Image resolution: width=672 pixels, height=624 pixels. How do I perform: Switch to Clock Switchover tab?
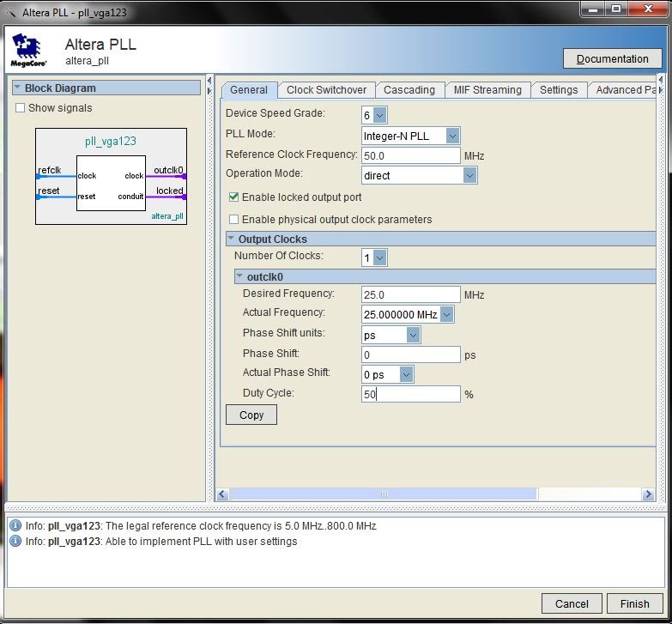coord(327,90)
